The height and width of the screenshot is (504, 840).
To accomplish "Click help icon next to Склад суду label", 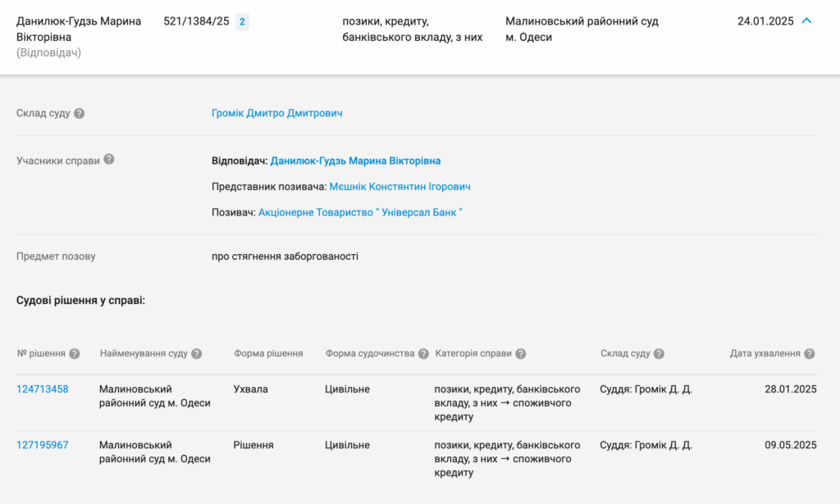I will pyautogui.click(x=80, y=113).
